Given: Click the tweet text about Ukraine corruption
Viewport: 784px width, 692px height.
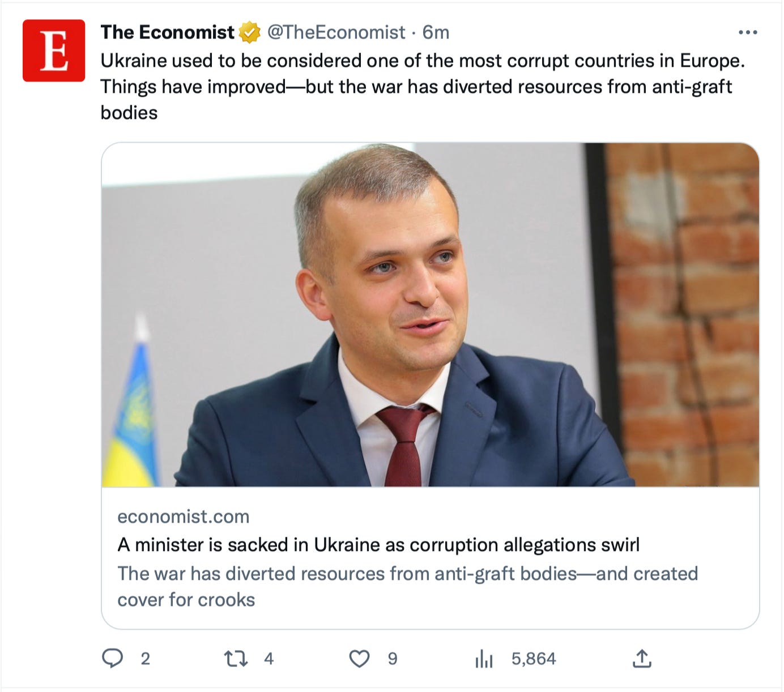Looking at the screenshot, I should click(x=422, y=86).
